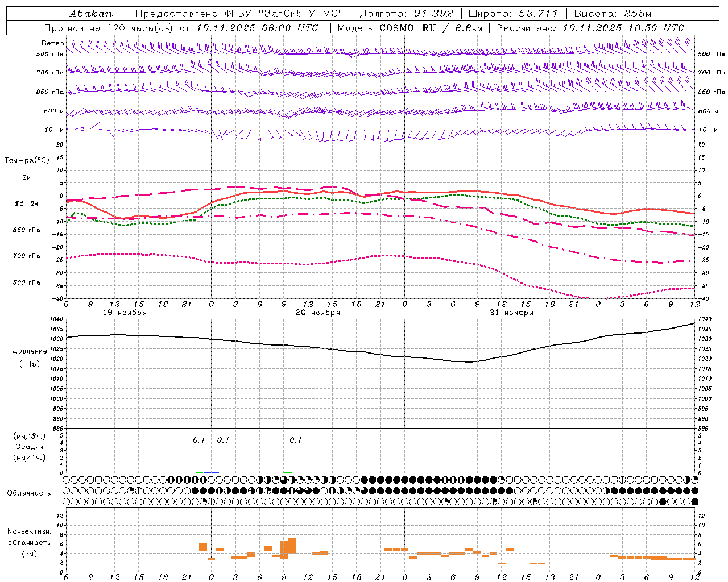Click the 'Ветер' wind panel label

[x=53, y=43]
